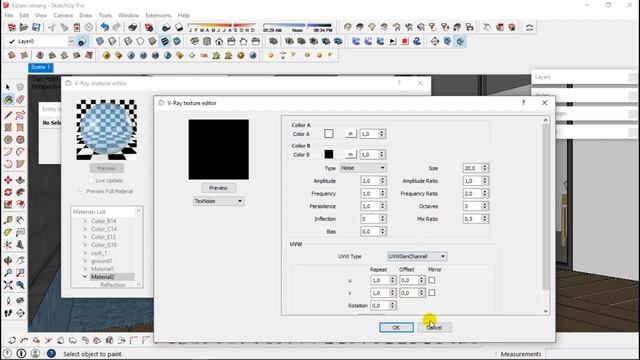Open the Layer0 layer dropdown

tap(71, 41)
